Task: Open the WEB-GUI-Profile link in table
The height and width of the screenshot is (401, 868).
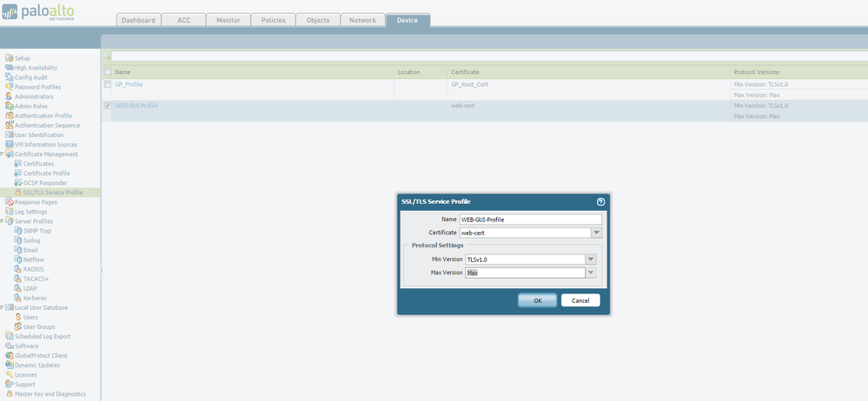Action: [136, 105]
